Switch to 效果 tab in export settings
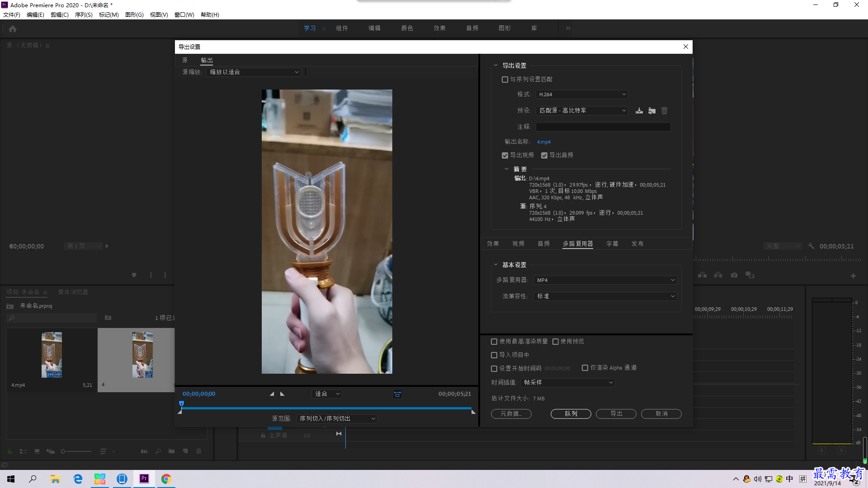 (x=493, y=244)
